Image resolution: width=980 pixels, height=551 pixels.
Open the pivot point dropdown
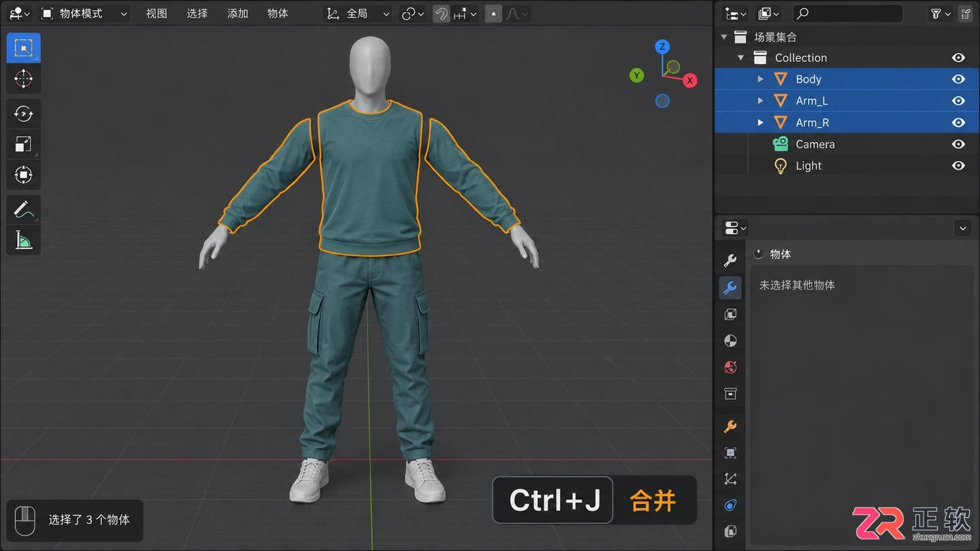(412, 14)
